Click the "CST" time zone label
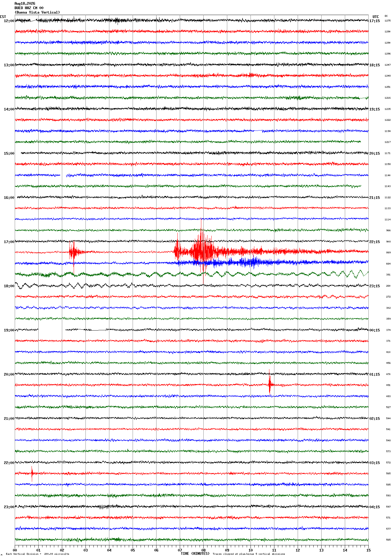Viewport: 392px width, 558px height. coord(3,17)
